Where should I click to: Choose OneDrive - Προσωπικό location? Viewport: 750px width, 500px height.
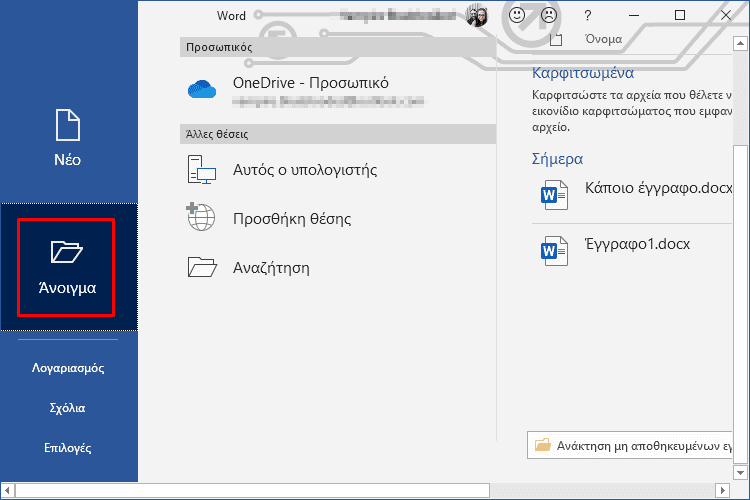coord(338,90)
